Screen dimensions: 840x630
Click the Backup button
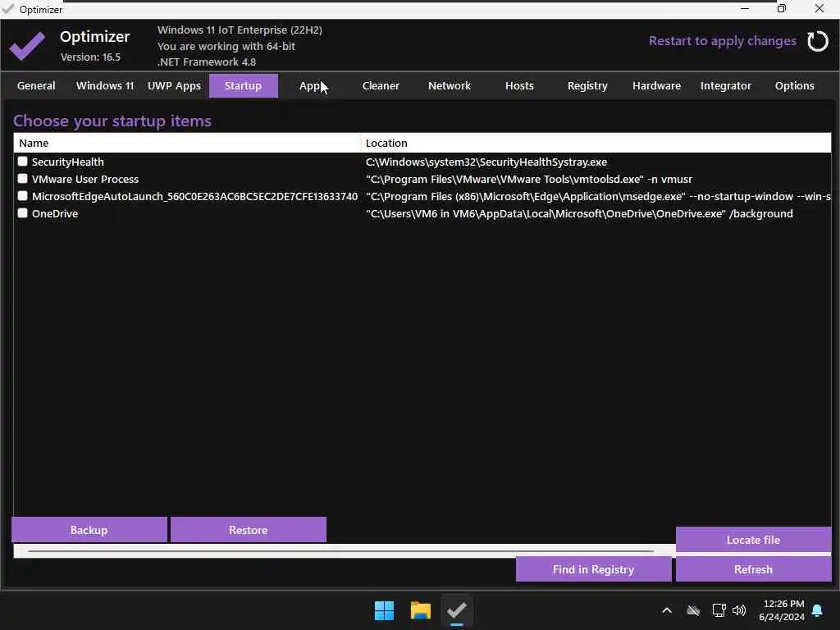(89, 530)
